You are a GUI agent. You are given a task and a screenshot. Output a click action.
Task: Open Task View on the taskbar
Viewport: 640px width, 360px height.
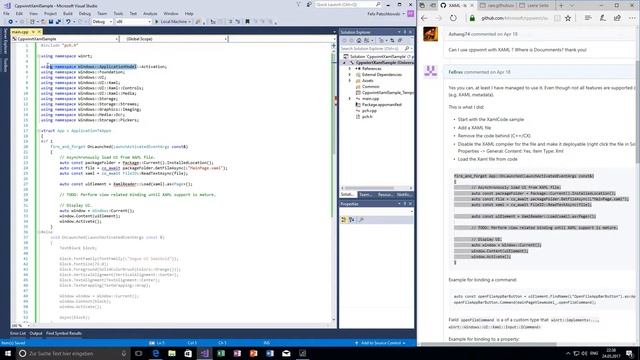click(139, 353)
